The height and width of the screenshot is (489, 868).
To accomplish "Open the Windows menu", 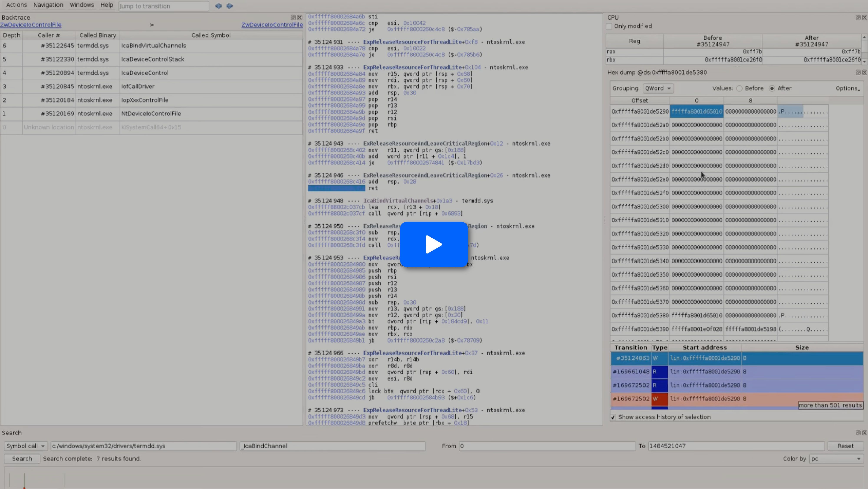I will [82, 5].
